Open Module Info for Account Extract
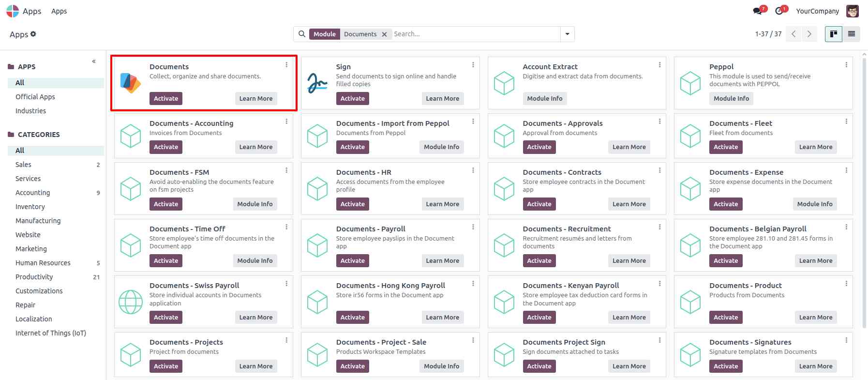 [x=545, y=98]
